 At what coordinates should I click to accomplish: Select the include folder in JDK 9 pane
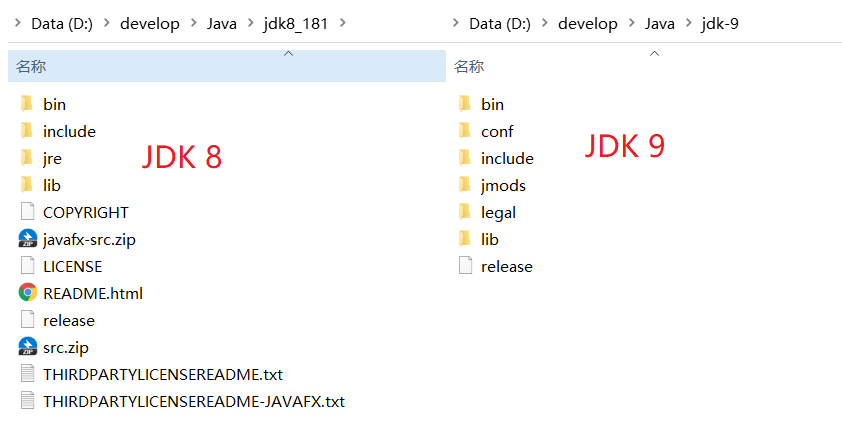[507, 158]
